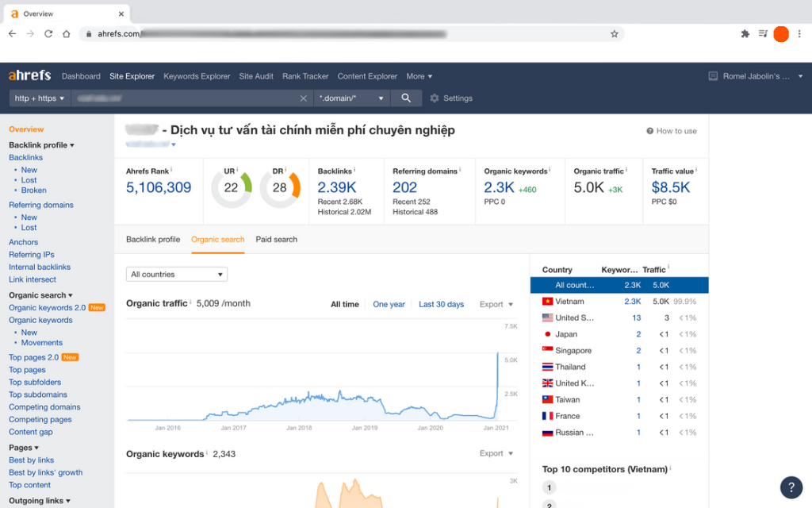Expand the Export menu for Organic traffic
812x508 pixels.
(x=496, y=305)
